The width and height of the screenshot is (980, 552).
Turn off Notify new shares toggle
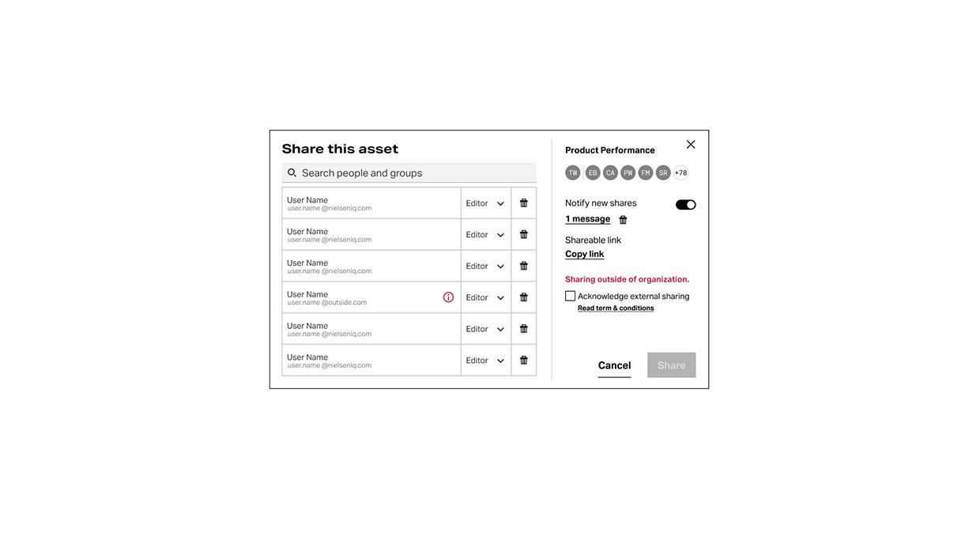point(685,205)
